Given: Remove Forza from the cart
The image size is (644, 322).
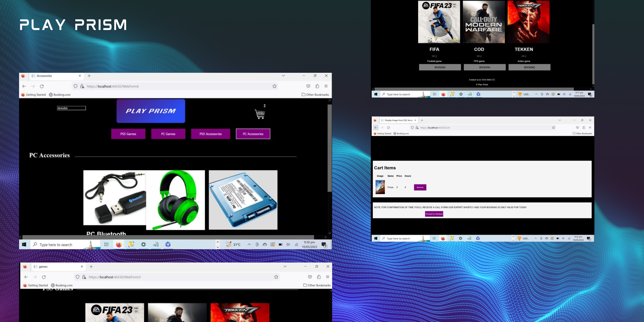Looking at the screenshot, I should [420, 187].
